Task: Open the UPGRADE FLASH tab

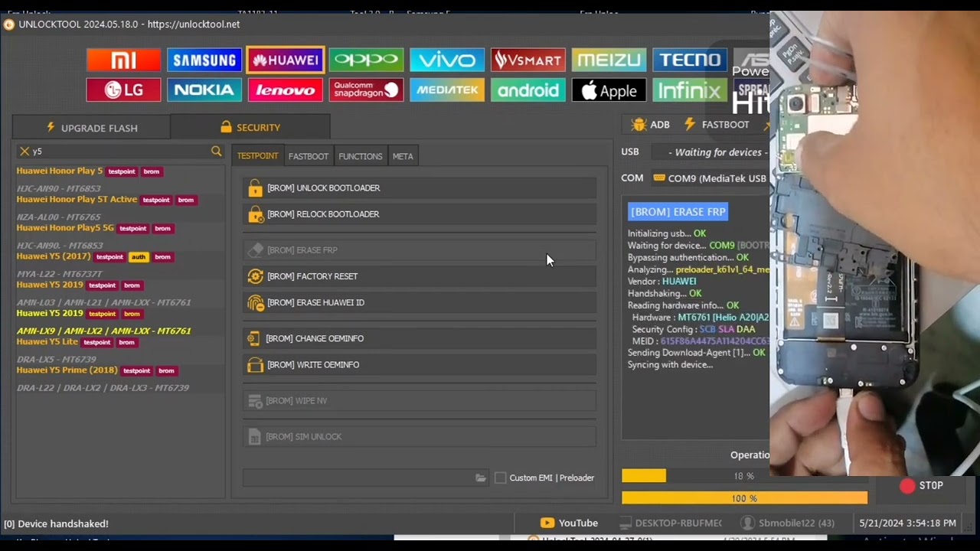Action: click(92, 127)
